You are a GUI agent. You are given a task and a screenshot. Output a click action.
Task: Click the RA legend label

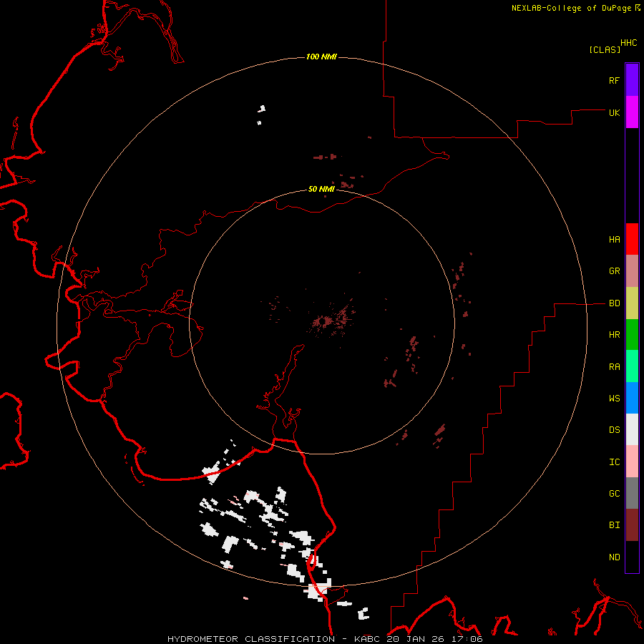coord(614,367)
